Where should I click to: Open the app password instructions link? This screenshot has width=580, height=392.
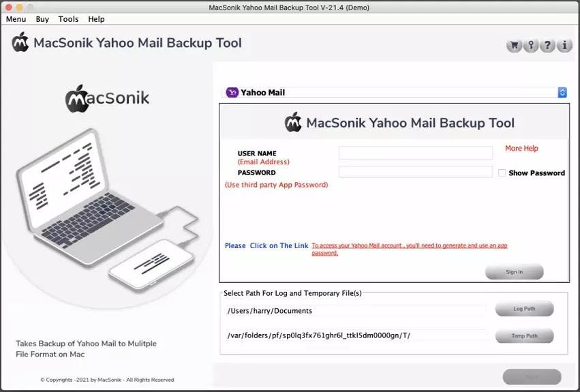410,249
